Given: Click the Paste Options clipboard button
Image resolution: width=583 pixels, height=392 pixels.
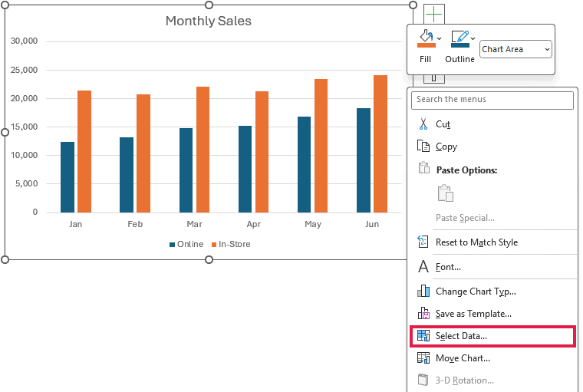Looking at the screenshot, I should 445,193.
